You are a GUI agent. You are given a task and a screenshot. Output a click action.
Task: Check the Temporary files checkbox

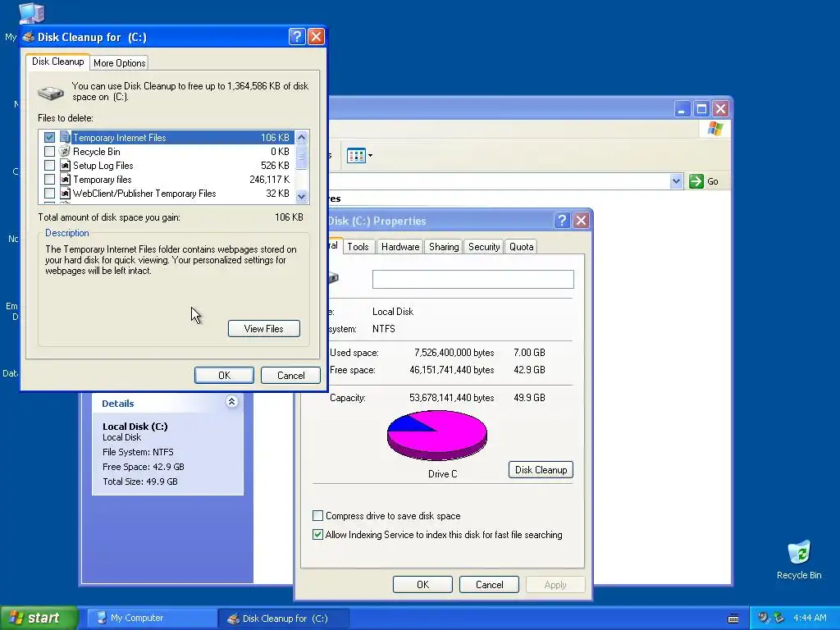click(49, 180)
